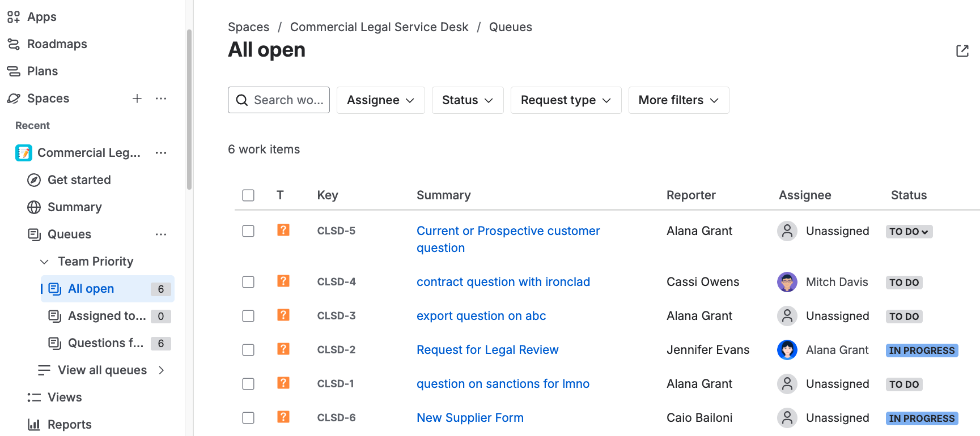Viewport: 980px width, 436px height.
Task: Click the open-in-new-window icon at top right
Action: [x=962, y=51]
